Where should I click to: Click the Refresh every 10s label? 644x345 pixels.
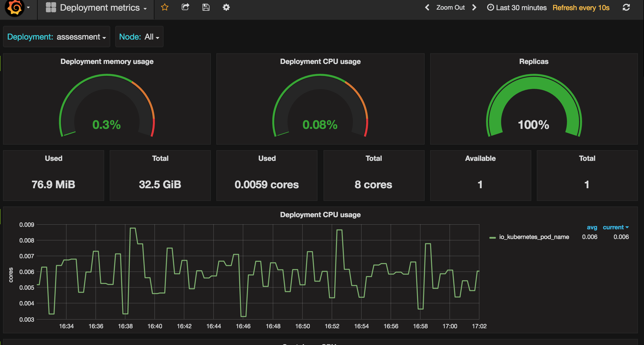tap(581, 8)
